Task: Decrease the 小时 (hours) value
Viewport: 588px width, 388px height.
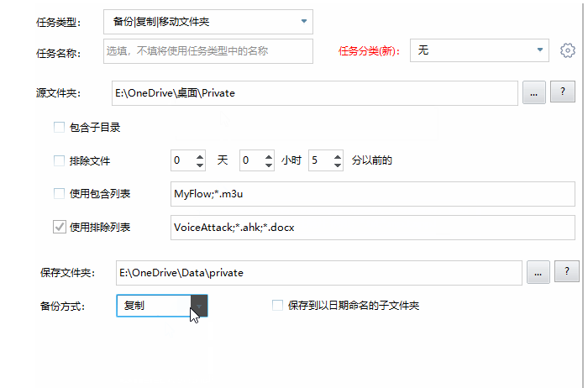Action: 269,165
